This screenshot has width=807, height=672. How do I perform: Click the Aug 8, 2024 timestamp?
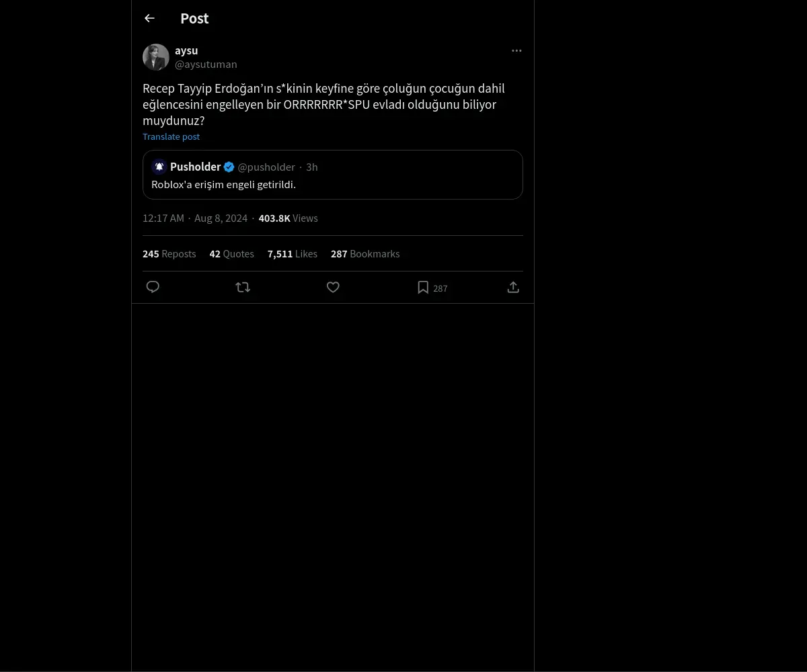click(221, 218)
